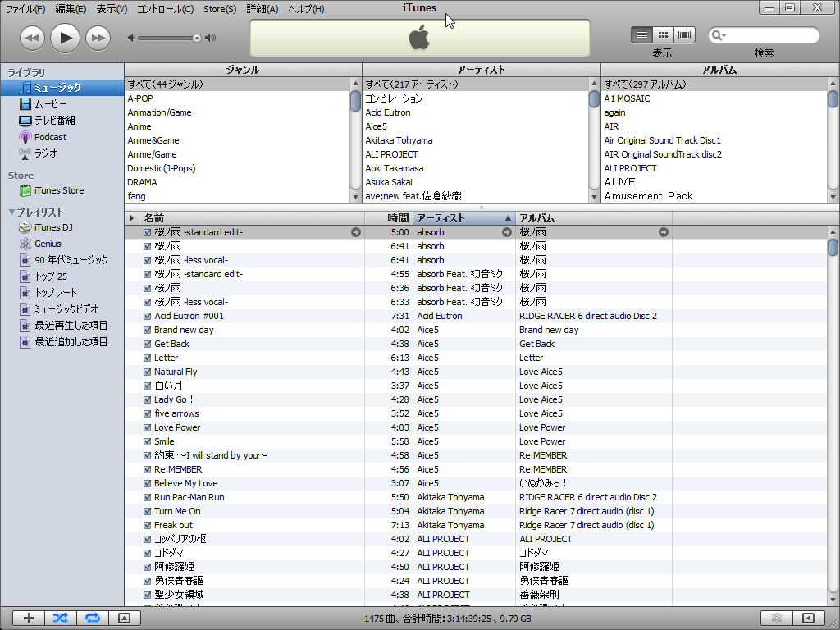Select Anime&Game in the genre browser
The image size is (840, 630).
tap(237, 140)
